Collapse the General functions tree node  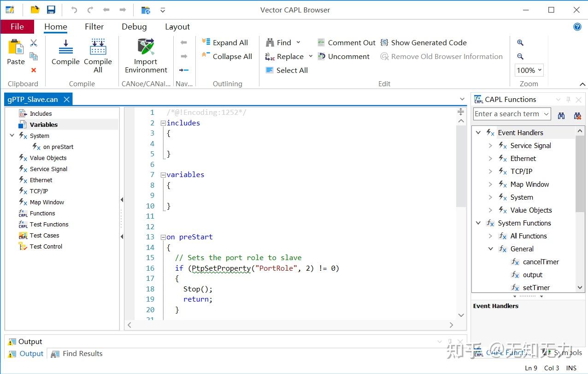(490, 249)
